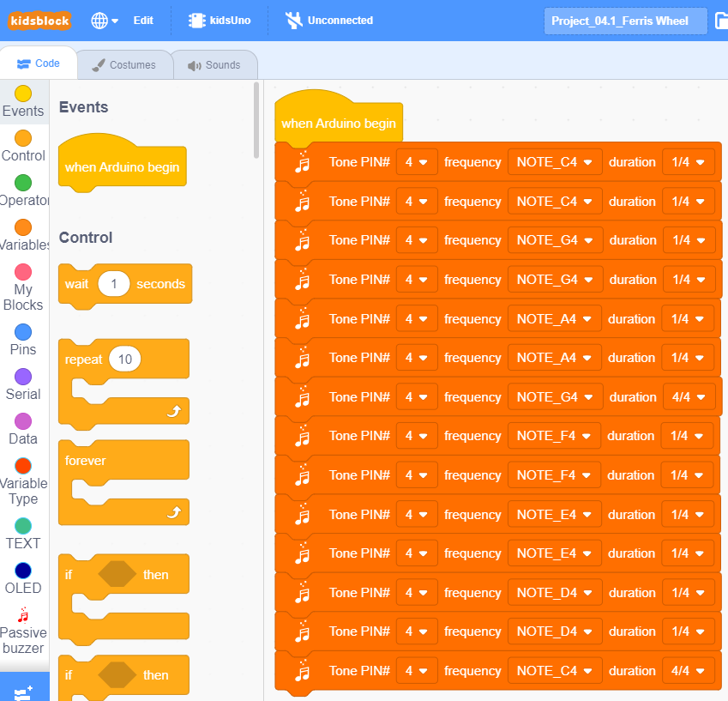Open seventh block's 4/4 duration dropdown

pyautogui.click(x=689, y=397)
